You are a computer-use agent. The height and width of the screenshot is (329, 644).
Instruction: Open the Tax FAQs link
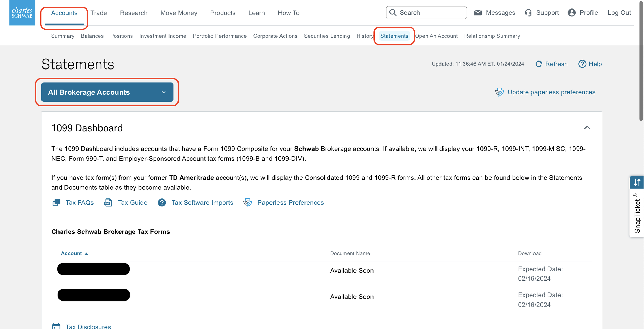tap(79, 203)
